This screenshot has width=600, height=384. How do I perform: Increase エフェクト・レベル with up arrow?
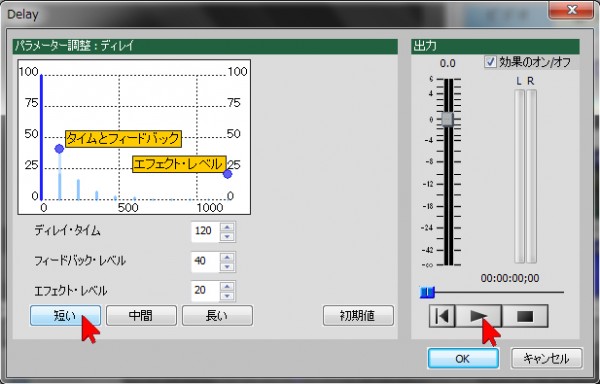[x=227, y=286]
